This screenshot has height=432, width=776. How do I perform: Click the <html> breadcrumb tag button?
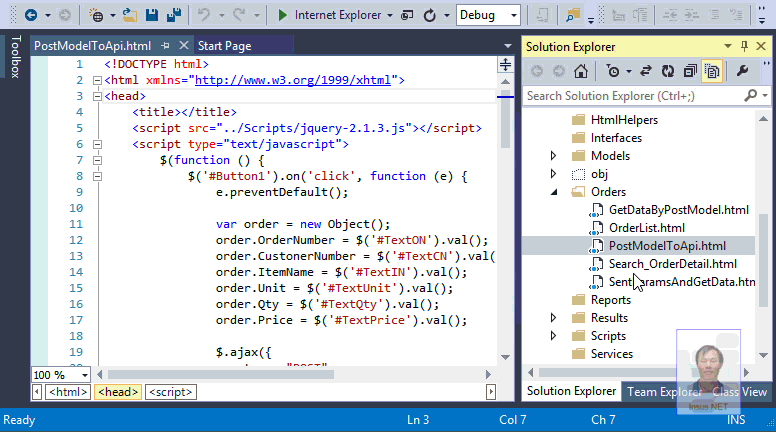click(68, 392)
